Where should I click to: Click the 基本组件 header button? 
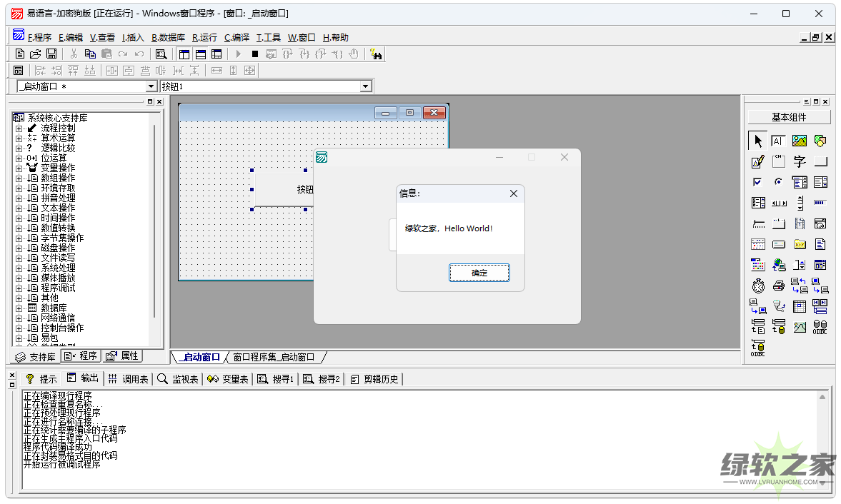click(x=789, y=117)
